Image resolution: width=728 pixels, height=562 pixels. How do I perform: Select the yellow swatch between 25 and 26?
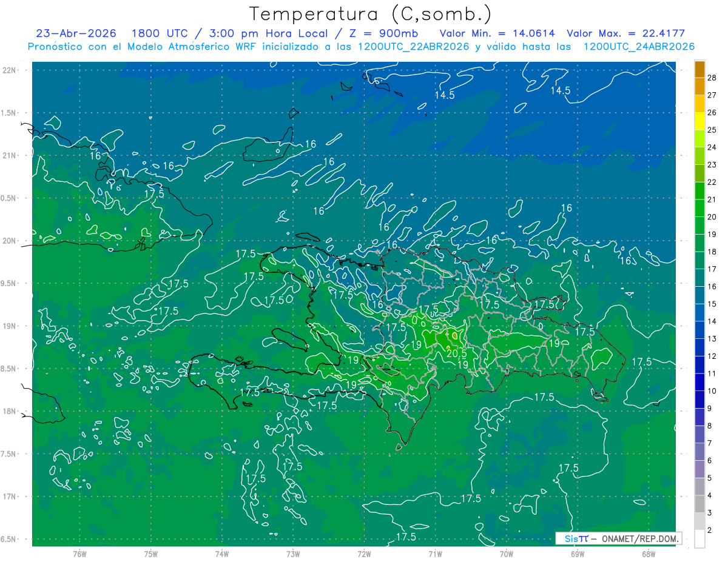[699, 121]
